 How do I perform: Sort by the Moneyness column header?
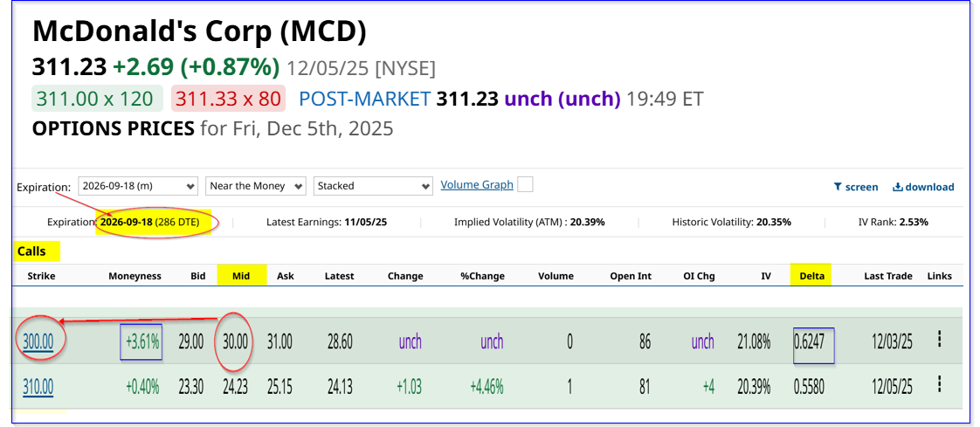(x=135, y=276)
